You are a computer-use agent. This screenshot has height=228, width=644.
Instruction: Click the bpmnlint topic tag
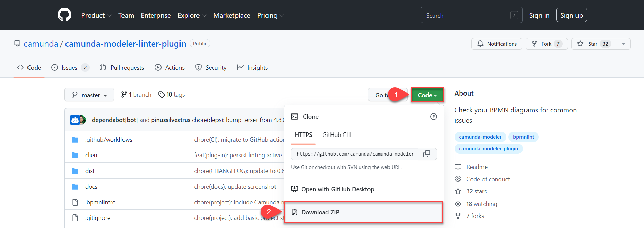(523, 137)
